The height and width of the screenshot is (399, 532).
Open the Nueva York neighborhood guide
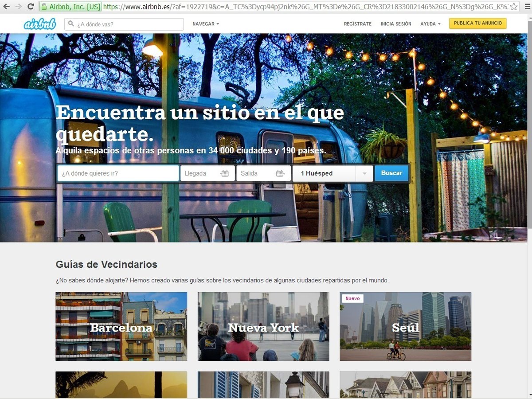click(263, 326)
